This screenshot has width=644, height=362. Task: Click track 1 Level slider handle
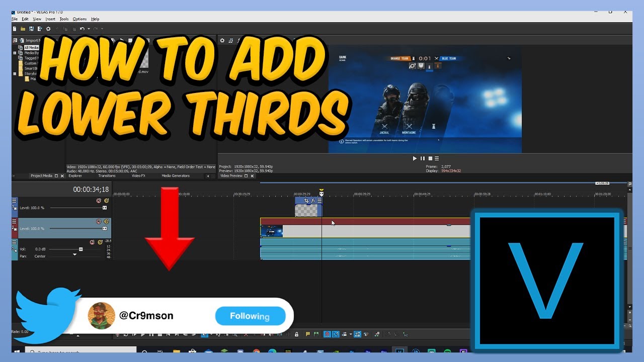pyautogui.click(x=105, y=208)
